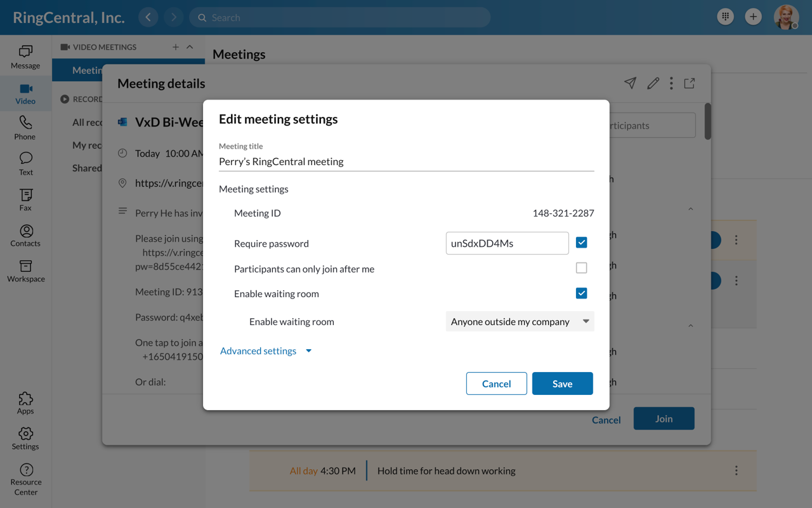Collapse the Video Meetings section chevron

(190, 47)
